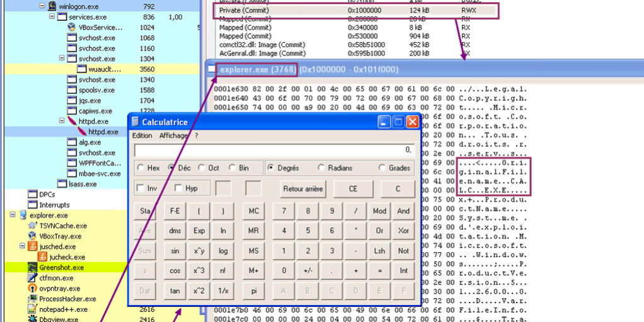Open the Edition menu

(x=142, y=135)
